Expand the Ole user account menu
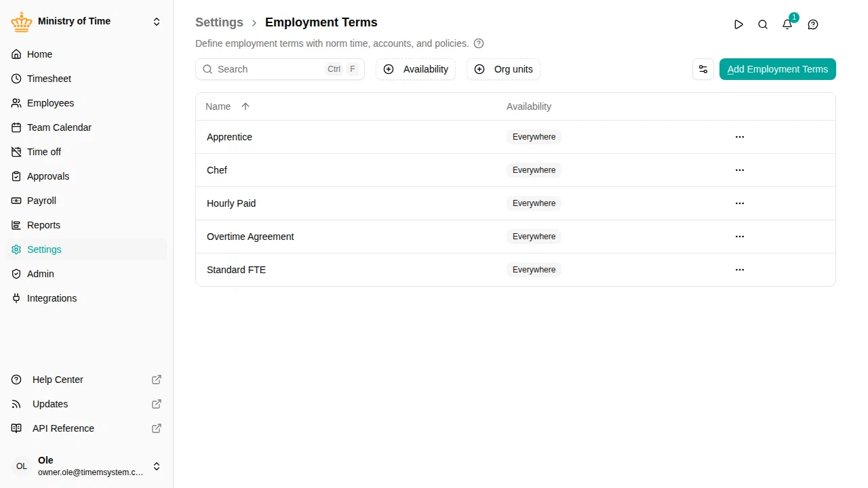Viewport: 868px width, 488px height. (x=157, y=466)
